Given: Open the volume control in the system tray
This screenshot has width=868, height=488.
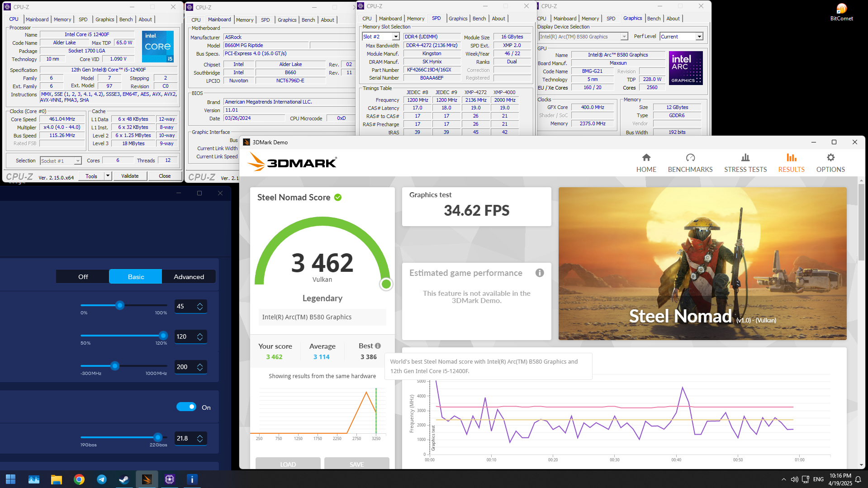Looking at the screenshot, I should [x=794, y=479].
